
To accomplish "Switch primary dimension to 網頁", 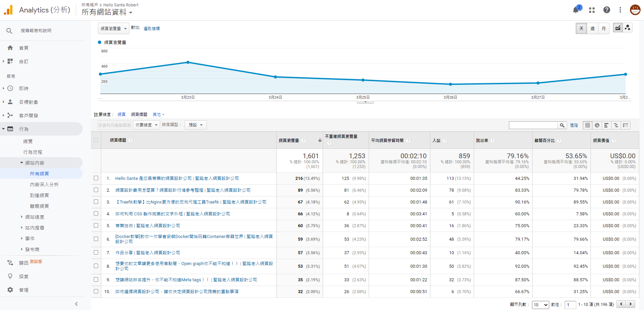I will (122, 115).
